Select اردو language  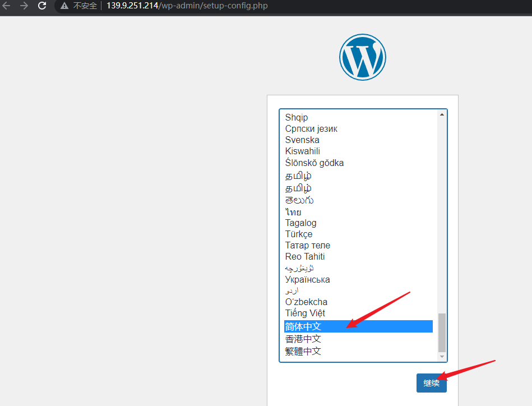tap(358, 291)
